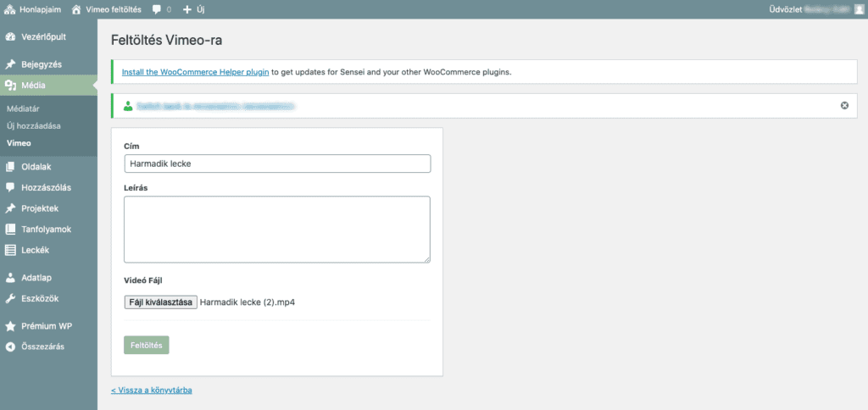The height and width of the screenshot is (410, 868).
Task: Open Médiatár submenu item
Action: [x=23, y=109]
